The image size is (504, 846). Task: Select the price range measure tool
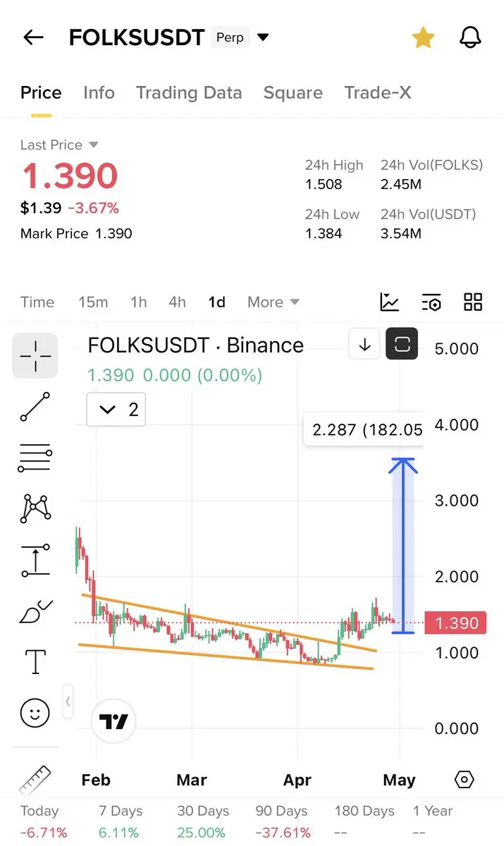coord(35,560)
